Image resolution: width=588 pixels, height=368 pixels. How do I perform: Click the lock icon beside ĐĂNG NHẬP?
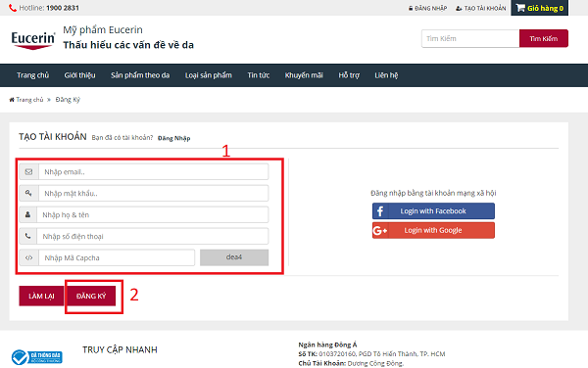(411, 8)
